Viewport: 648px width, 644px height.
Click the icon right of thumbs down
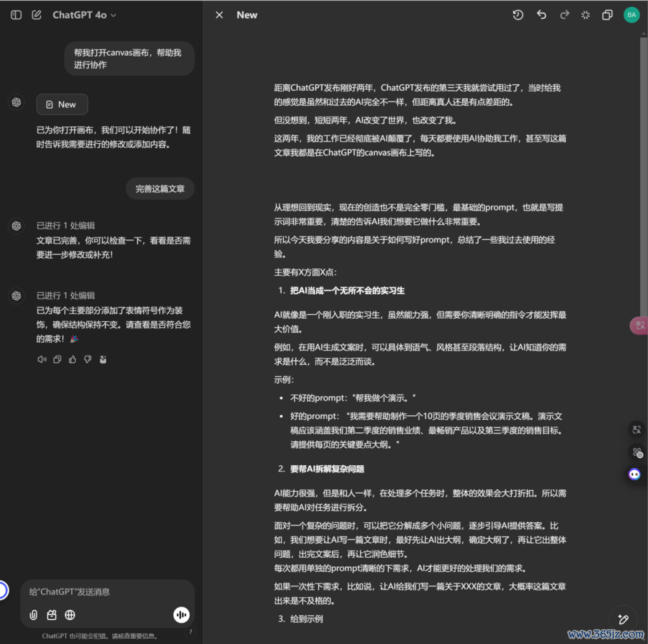coord(103,360)
